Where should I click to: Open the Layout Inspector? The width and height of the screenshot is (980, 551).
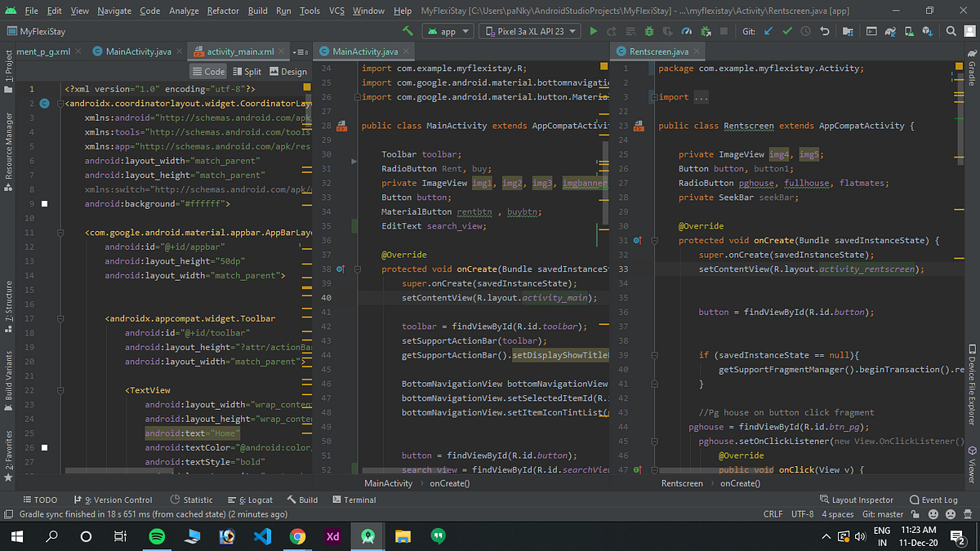click(856, 500)
